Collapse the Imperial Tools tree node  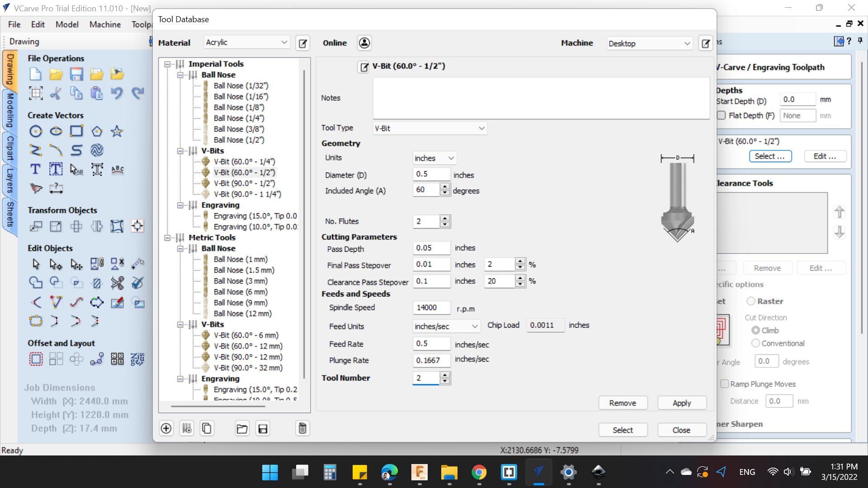point(167,64)
